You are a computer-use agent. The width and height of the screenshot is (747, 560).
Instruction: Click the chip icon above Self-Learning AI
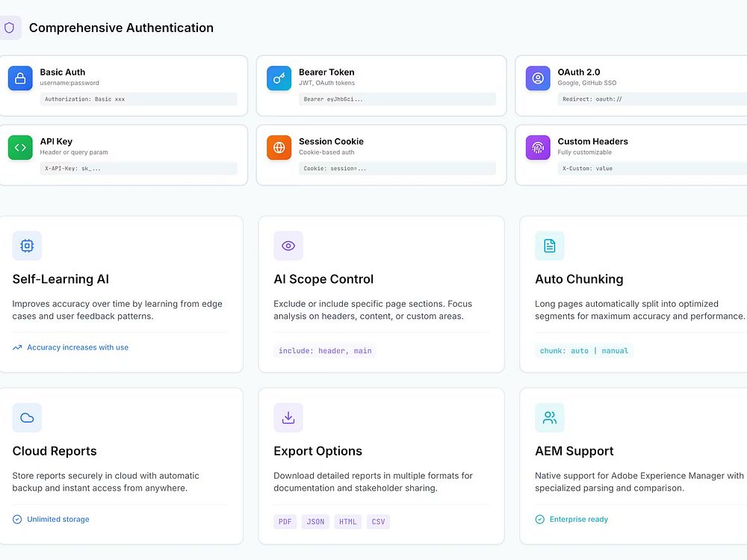click(x=27, y=246)
